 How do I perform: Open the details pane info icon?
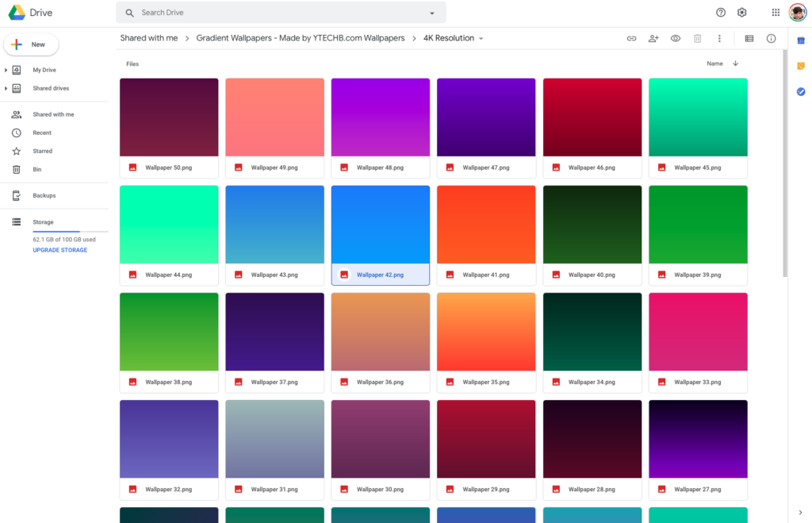(771, 37)
